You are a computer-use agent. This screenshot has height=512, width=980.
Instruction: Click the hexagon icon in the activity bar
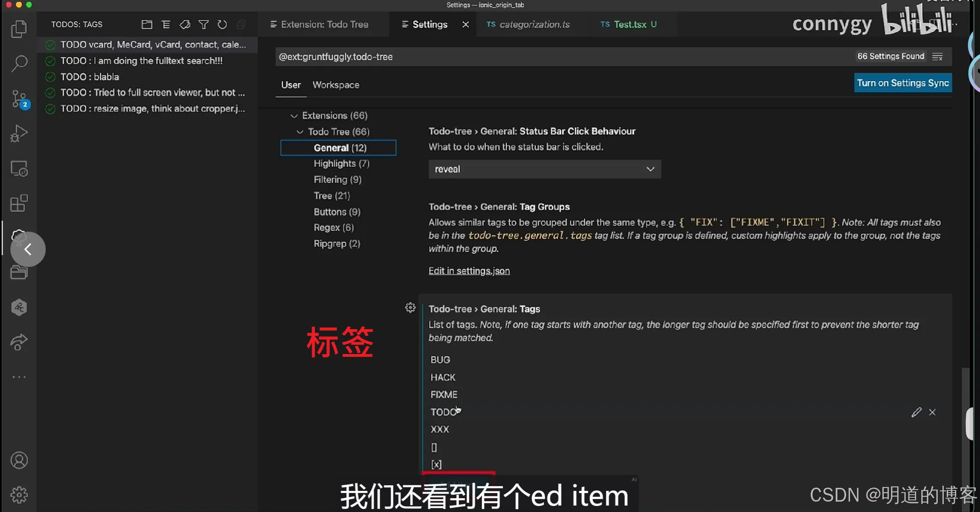click(19, 307)
